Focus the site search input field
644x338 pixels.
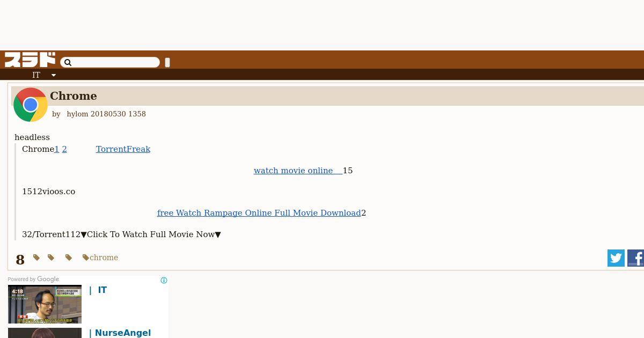(x=110, y=63)
